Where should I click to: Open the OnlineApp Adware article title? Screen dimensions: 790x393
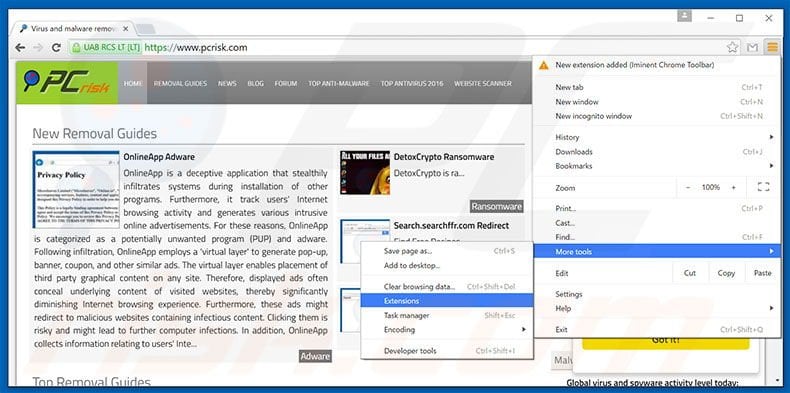click(x=159, y=157)
